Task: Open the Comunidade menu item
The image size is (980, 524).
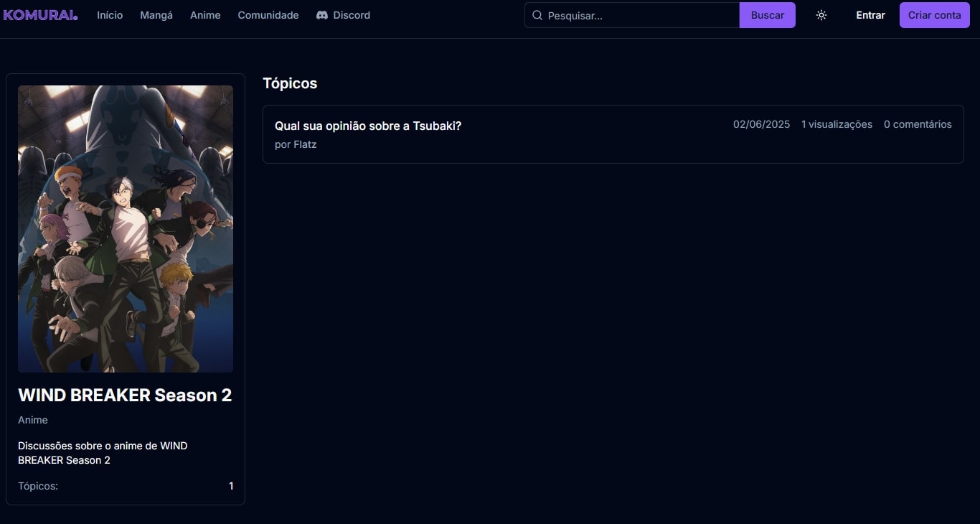Action: click(x=268, y=15)
